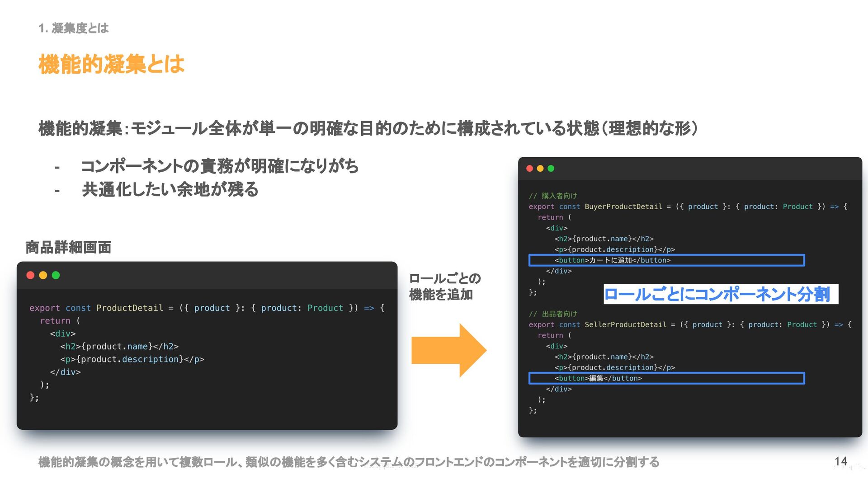Click red dot in left code window

30,275
